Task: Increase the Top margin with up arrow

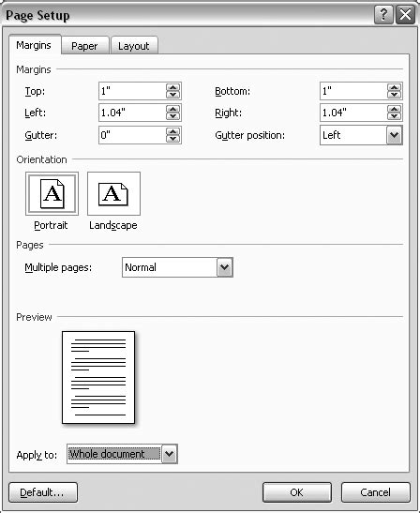Action: click(172, 87)
